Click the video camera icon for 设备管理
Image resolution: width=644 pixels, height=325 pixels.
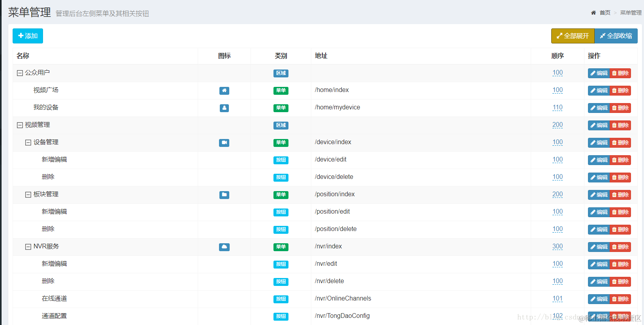coord(224,143)
